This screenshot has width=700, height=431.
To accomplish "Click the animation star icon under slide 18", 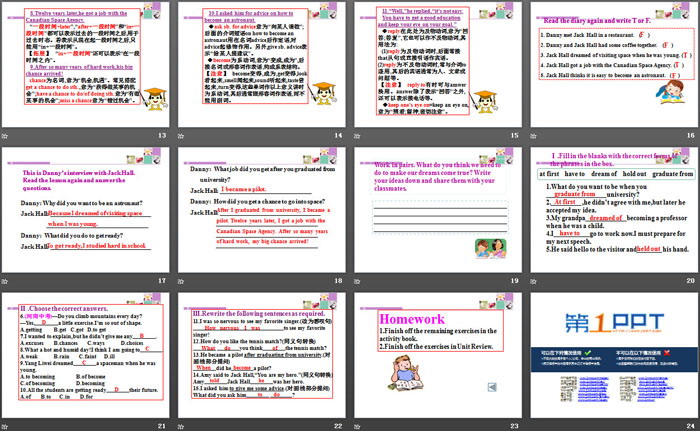I will pos(181,281).
